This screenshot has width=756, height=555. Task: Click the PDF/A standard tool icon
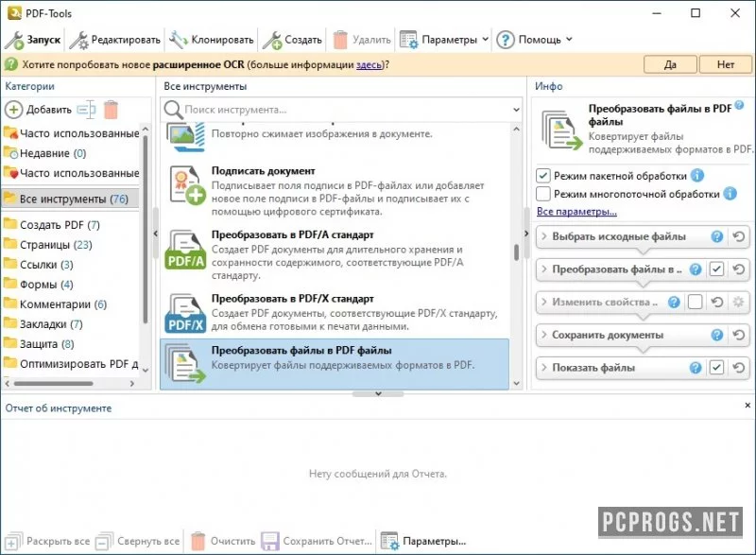click(x=185, y=250)
